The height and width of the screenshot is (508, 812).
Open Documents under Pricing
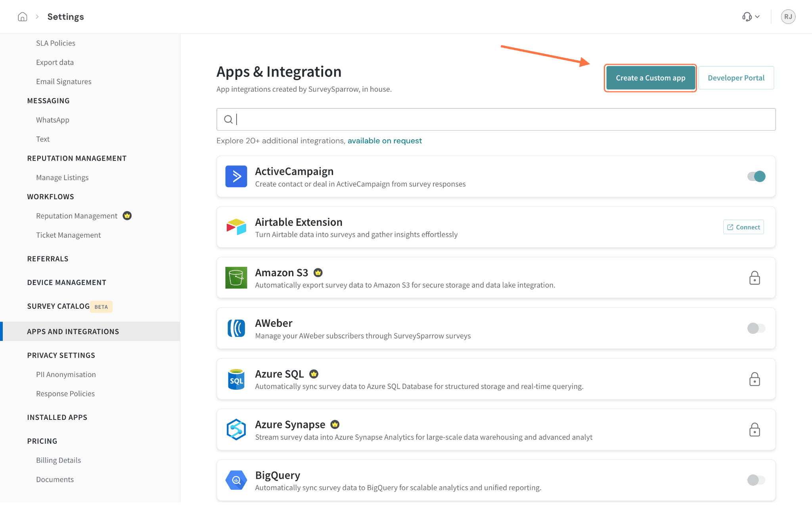[55, 479]
